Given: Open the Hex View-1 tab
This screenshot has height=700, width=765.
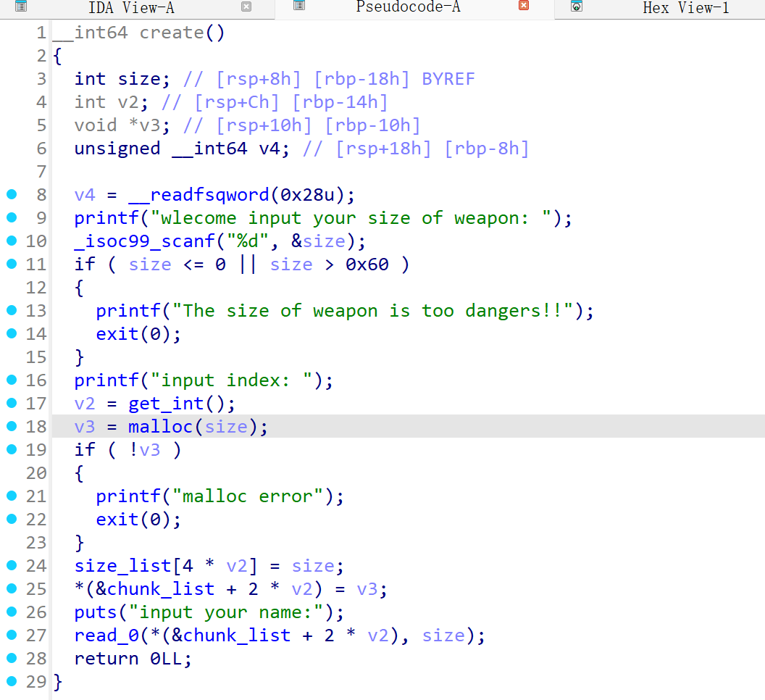Looking at the screenshot, I should point(685,8).
